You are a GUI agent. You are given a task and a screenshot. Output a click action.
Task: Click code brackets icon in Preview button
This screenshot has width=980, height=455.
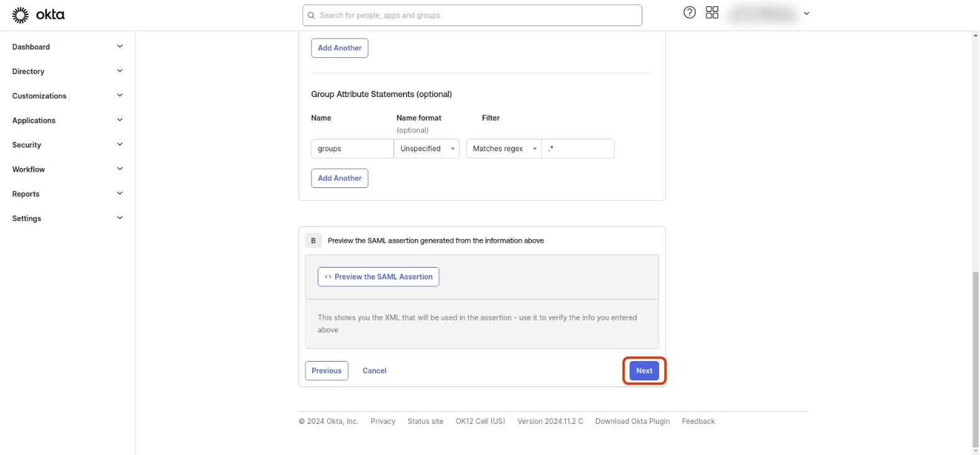point(328,277)
